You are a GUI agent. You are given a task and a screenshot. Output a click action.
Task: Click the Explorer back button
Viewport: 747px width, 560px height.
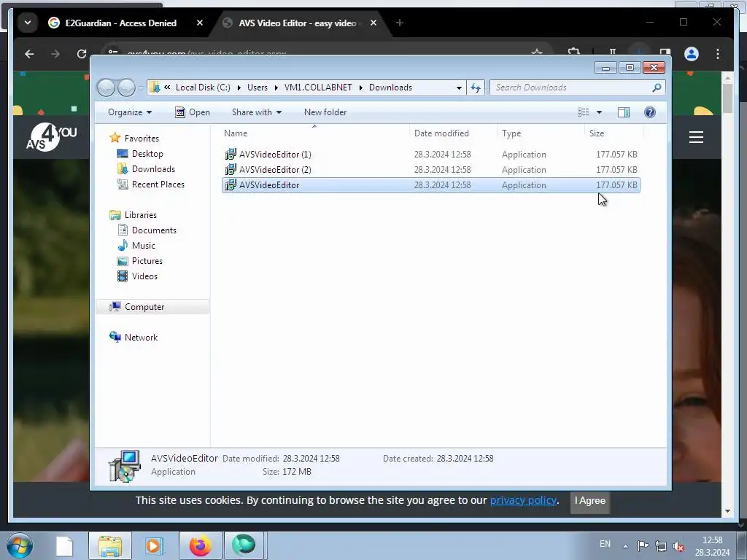tap(106, 87)
